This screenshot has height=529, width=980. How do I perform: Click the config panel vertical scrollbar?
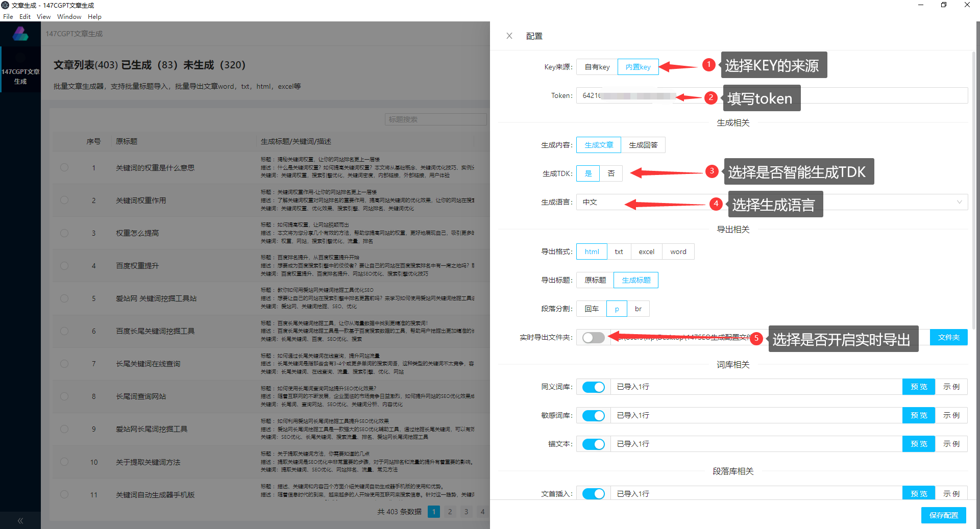(974, 190)
